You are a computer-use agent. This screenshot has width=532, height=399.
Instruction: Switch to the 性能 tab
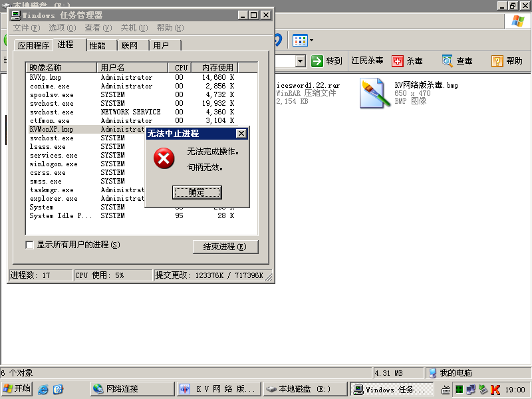pyautogui.click(x=98, y=45)
